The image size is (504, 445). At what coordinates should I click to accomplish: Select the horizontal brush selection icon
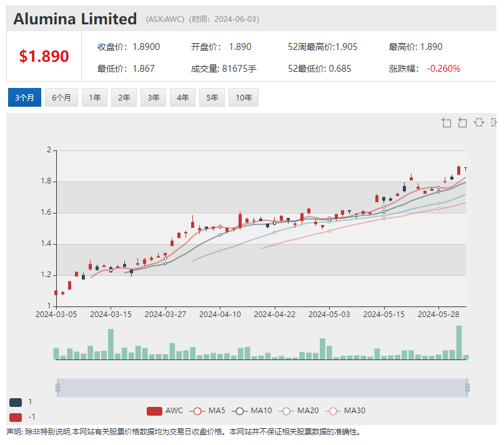(478, 122)
